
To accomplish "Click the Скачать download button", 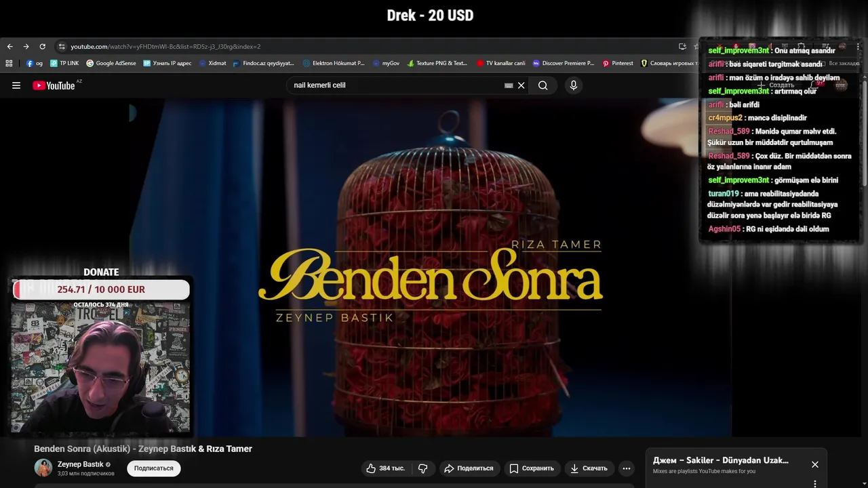I will click(x=589, y=468).
